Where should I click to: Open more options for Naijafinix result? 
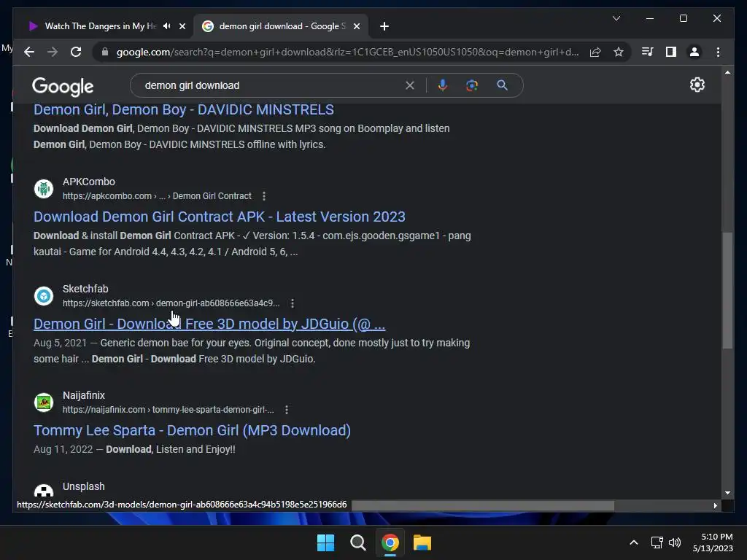(x=286, y=410)
